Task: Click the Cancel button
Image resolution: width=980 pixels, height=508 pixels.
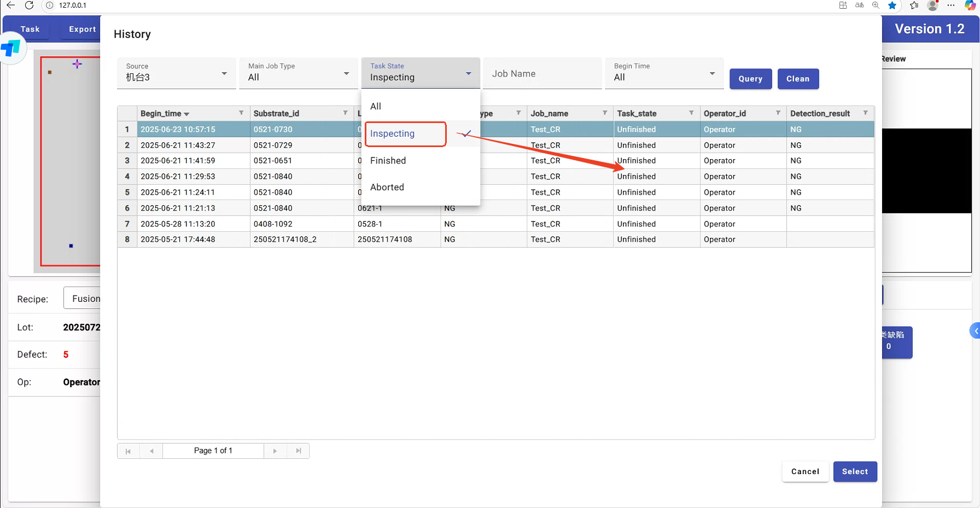Action: 805,471
